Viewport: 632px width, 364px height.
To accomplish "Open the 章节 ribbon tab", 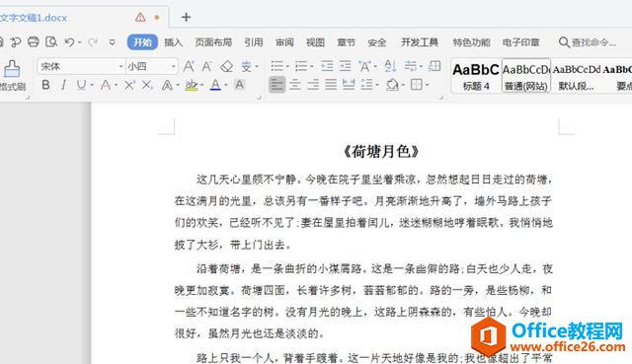I will (347, 41).
